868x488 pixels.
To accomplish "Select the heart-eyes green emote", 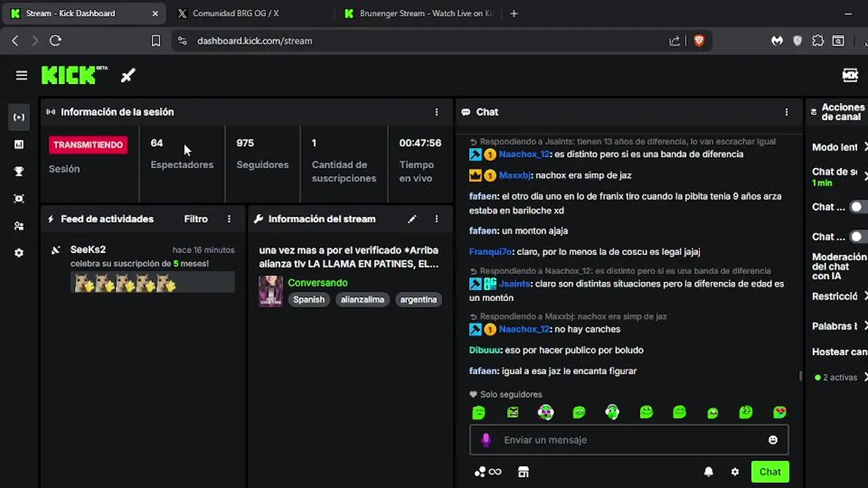I will 779,412.
